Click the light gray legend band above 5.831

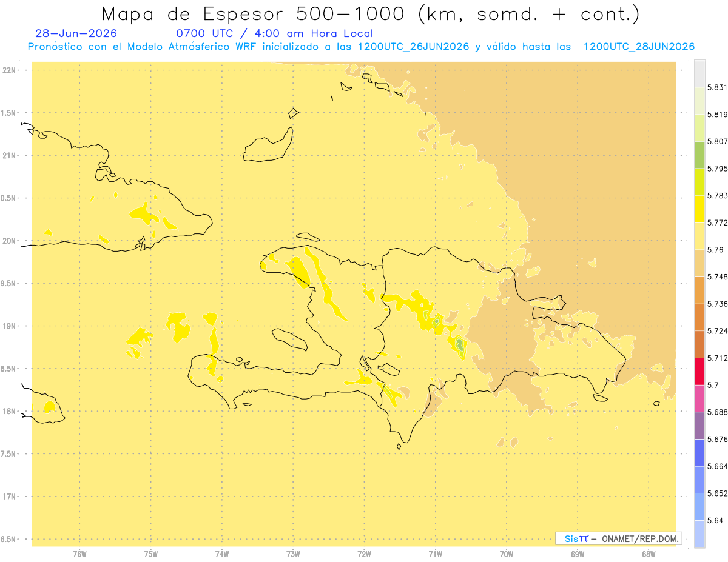(699, 74)
